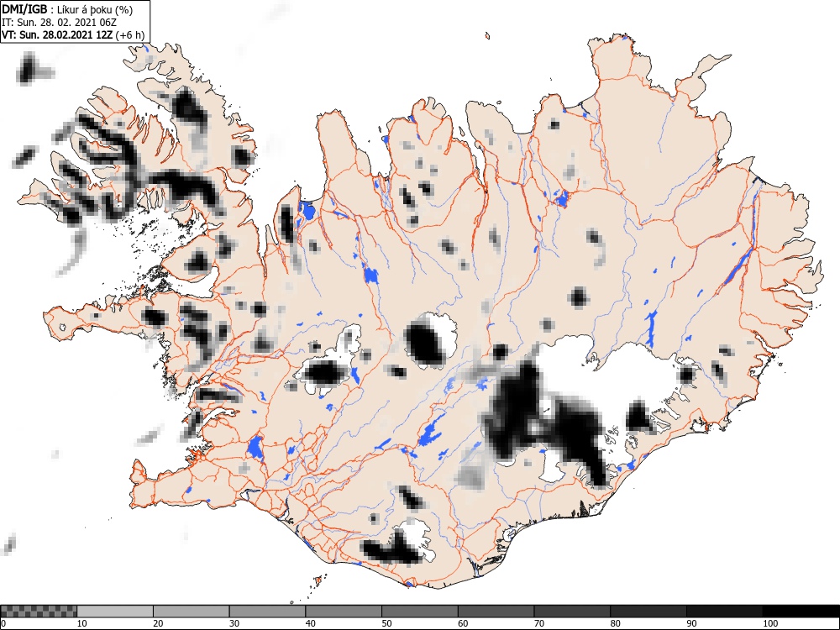Click the legend label '0'
This screenshot has width=840, height=630.
coord(3,623)
